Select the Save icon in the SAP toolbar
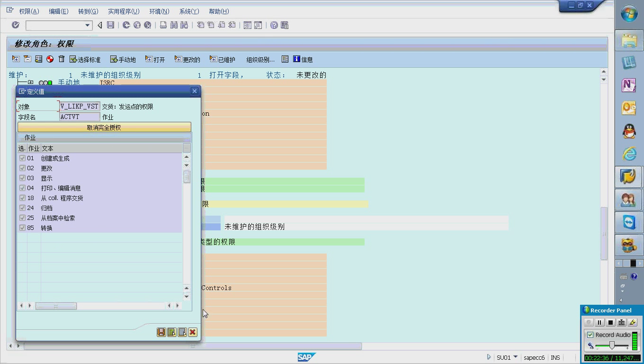This screenshot has height=364, width=644. [110, 25]
